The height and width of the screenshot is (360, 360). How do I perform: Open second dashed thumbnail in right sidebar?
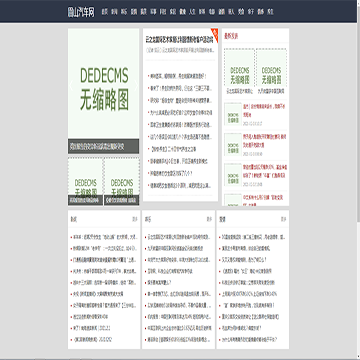coord(271,68)
